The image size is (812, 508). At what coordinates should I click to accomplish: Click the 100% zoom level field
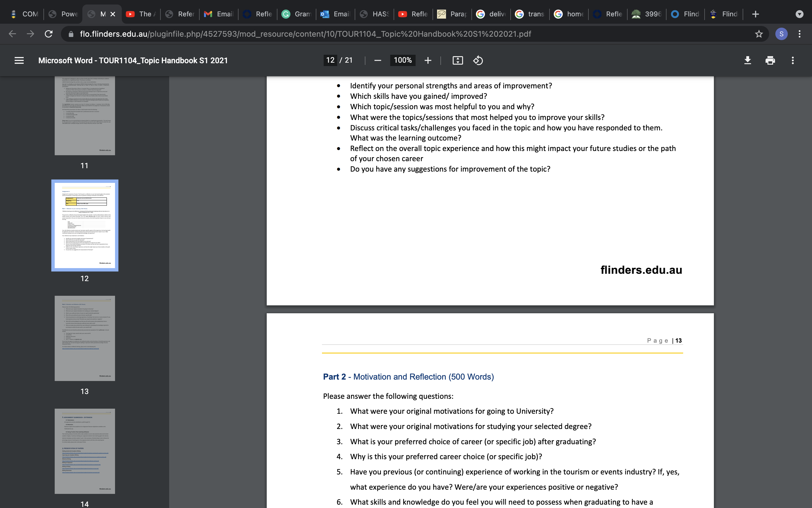403,60
